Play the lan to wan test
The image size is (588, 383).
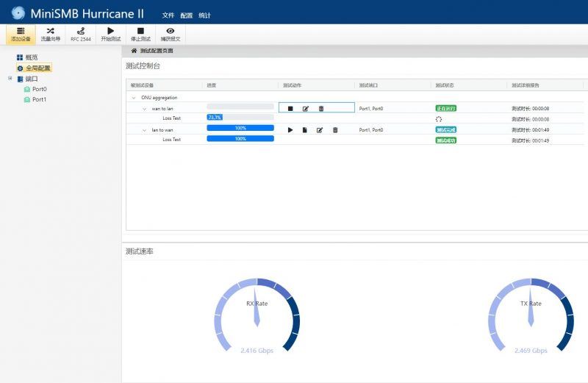(x=290, y=130)
